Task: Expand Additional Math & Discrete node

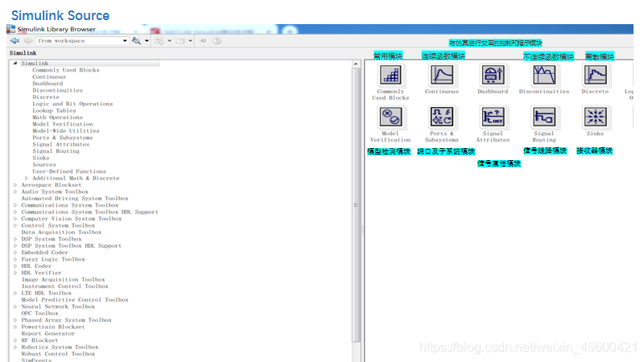Action: coord(27,178)
